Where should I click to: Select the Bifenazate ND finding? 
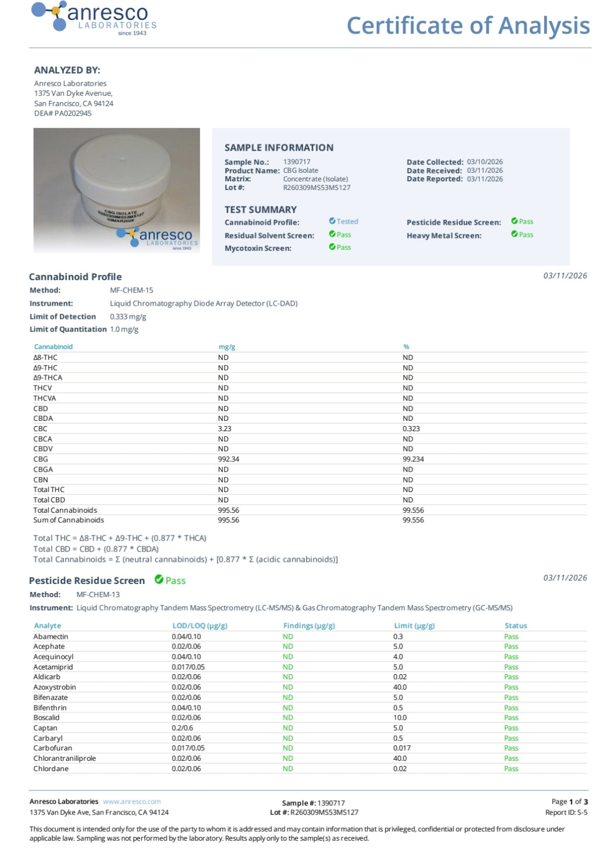(x=288, y=697)
